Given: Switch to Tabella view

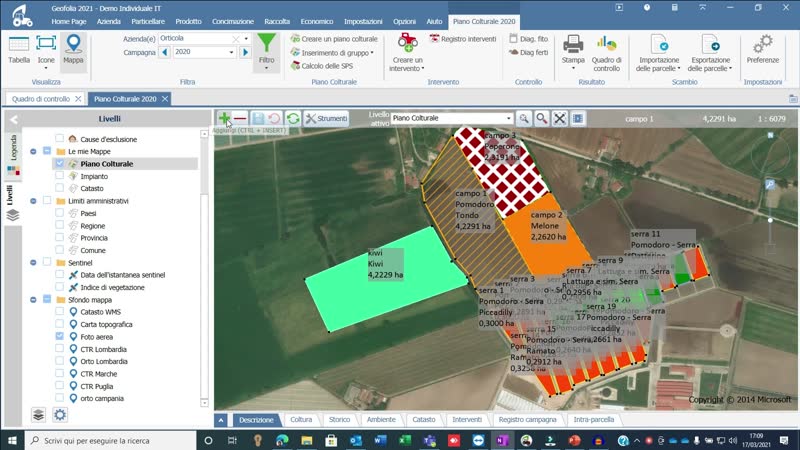Looking at the screenshot, I should click(19, 49).
